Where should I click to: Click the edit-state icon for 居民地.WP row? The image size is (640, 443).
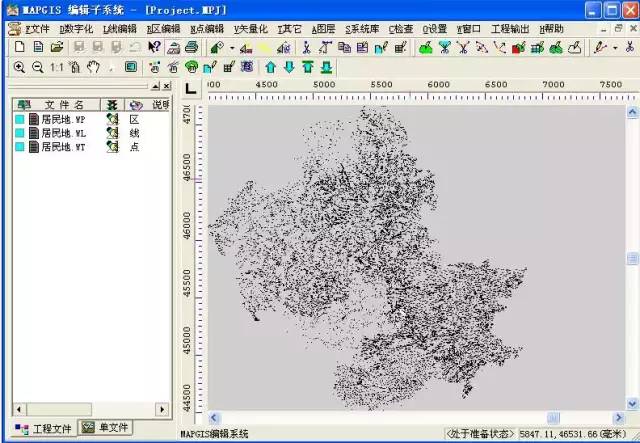tap(112, 119)
